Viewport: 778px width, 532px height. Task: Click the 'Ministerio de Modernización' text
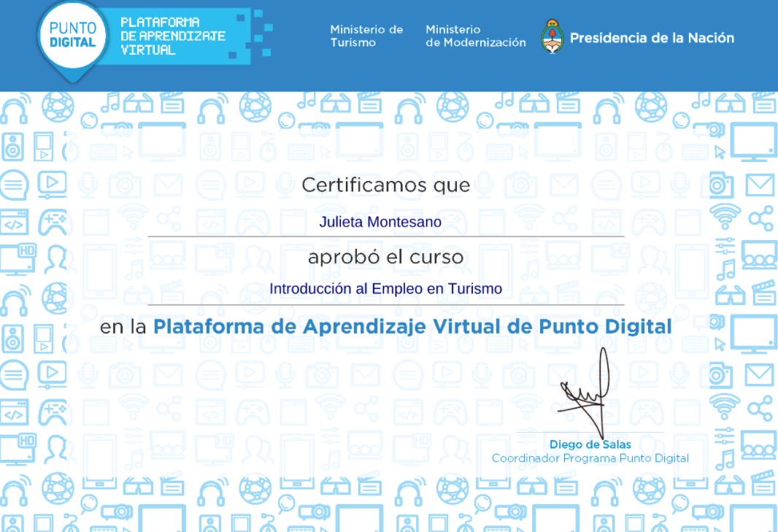pyautogui.click(x=475, y=36)
